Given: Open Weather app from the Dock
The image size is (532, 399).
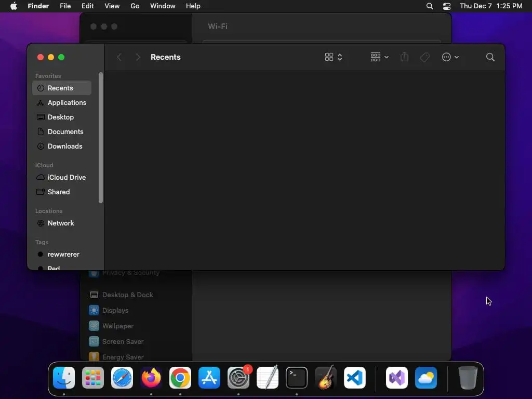Looking at the screenshot, I should [x=426, y=378].
